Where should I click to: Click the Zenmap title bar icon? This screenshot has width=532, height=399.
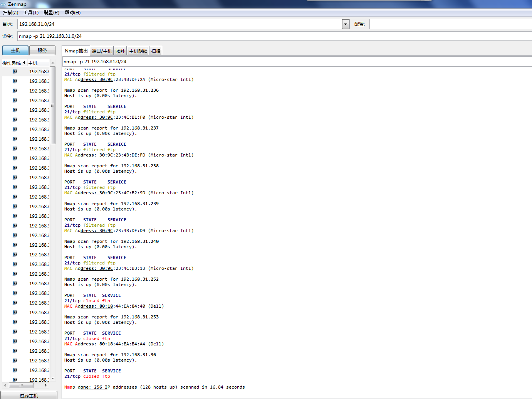tap(3, 4)
